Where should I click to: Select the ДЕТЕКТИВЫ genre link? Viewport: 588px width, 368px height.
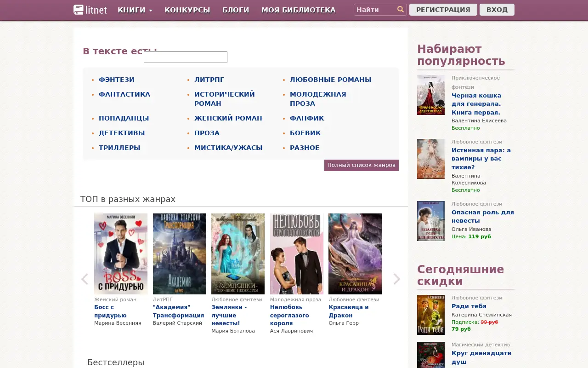(122, 133)
